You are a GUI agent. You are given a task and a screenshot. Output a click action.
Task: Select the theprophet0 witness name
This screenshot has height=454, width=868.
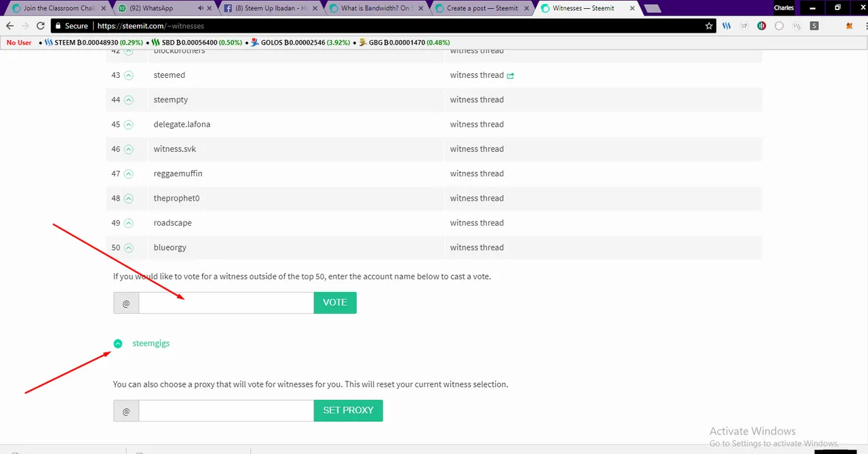(176, 199)
